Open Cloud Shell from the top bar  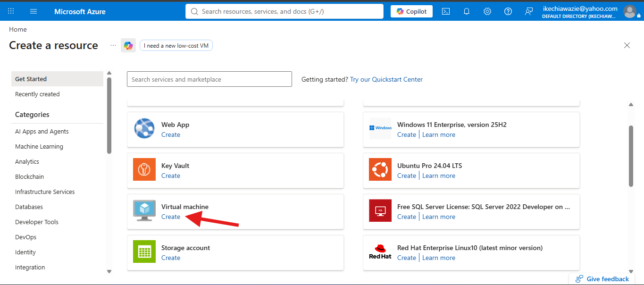coord(446,11)
